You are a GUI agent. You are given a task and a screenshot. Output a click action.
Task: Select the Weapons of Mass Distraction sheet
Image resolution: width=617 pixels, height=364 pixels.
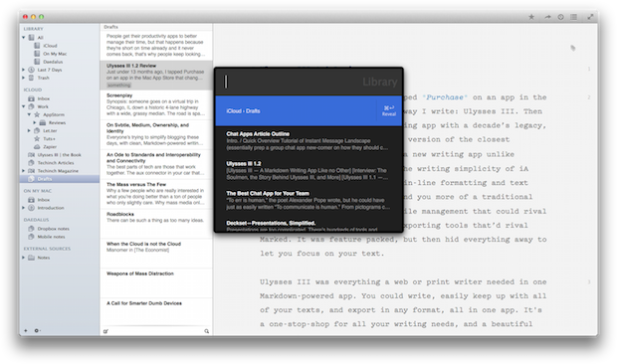point(156,283)
